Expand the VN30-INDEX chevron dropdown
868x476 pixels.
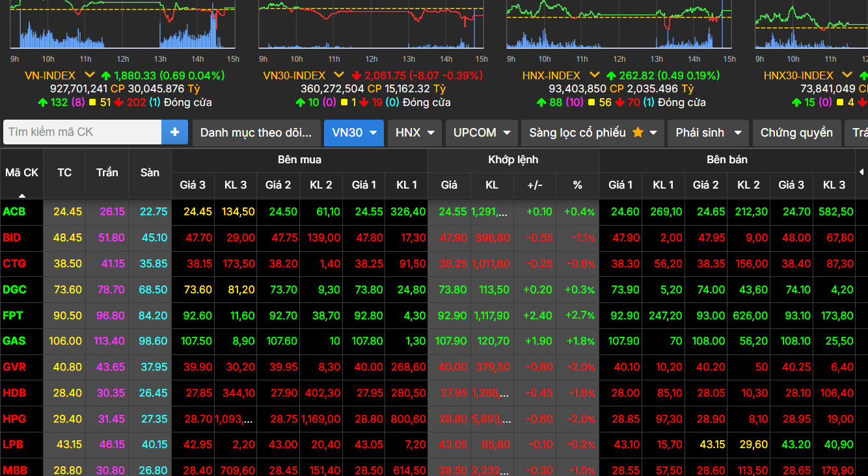coord(339,75)
